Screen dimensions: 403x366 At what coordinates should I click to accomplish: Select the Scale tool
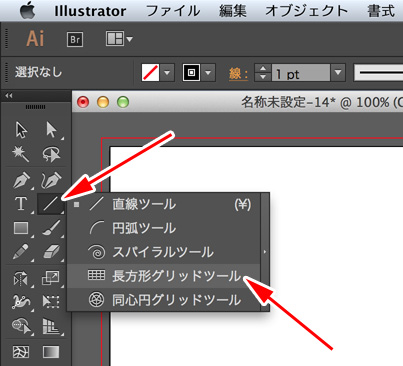click(x=51, y=278)
